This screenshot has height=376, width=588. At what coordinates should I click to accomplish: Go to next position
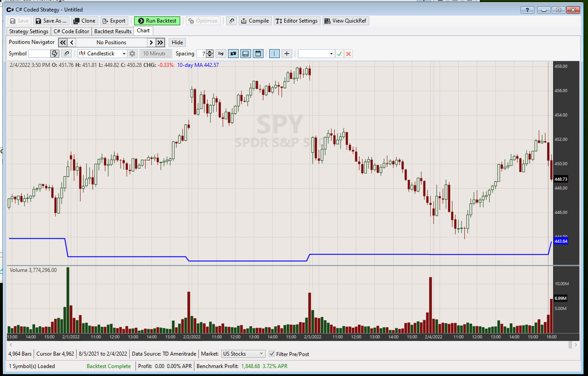coord(151,43)
